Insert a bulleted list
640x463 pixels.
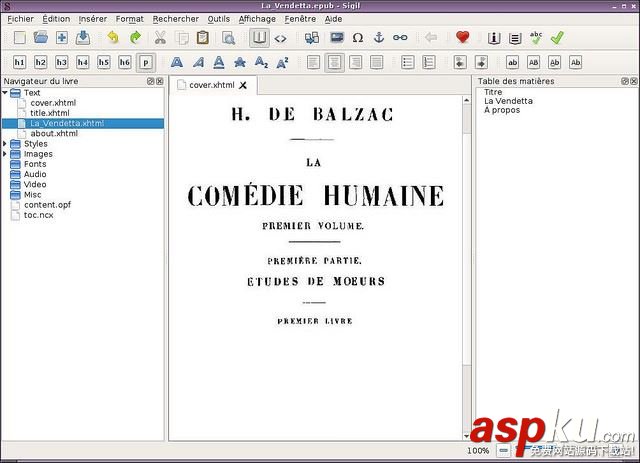[x=407, y=62]
